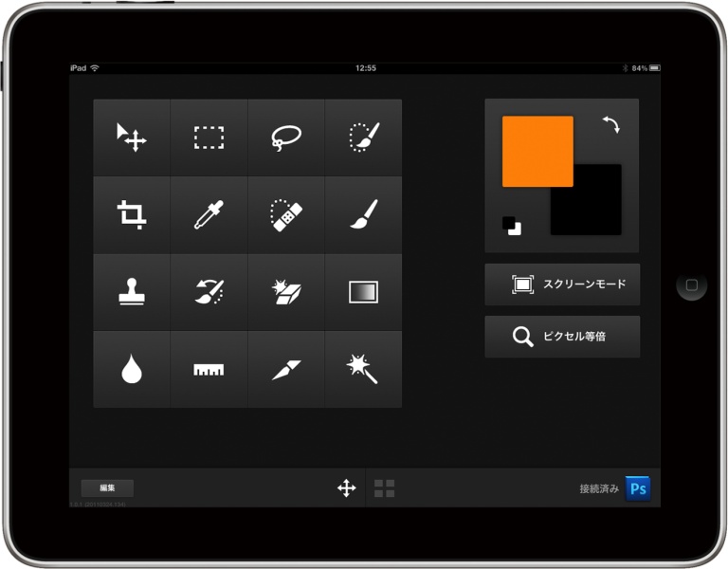The width and height of the screenshot is (728, 569).
Task: Select the Magic Eraser tool
Action: 286,292
